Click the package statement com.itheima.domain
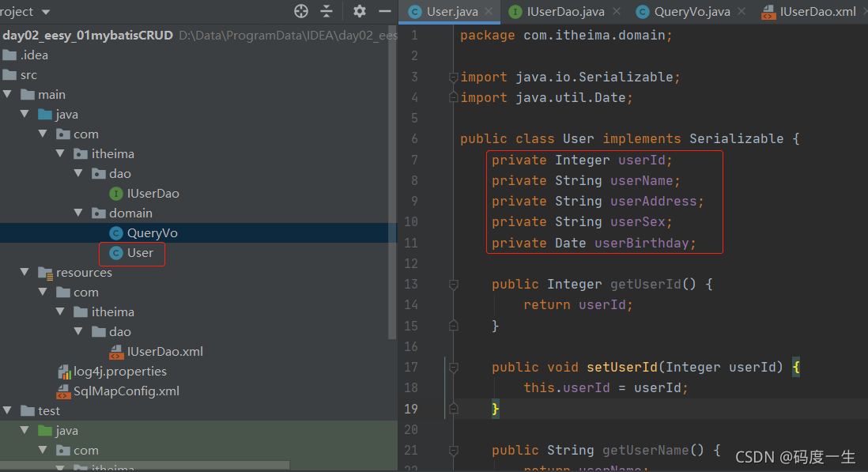Viewport: 868px width, 472px height. pos(566,36)
